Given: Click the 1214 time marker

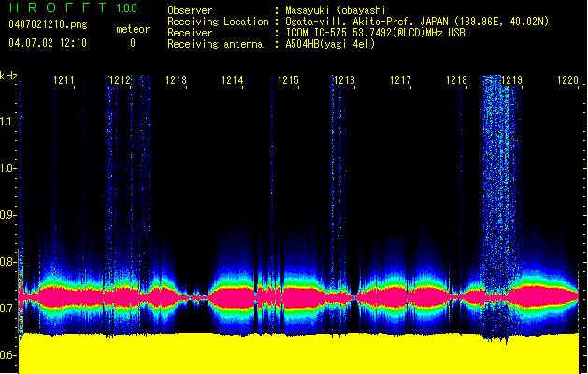Looking at the screenshot, I should pyautogui.click(x=232, y=80).
